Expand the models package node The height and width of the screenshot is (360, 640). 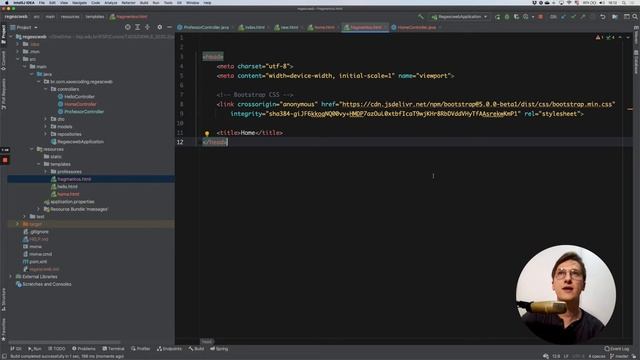pyautogui.click(x=46, y=127)
